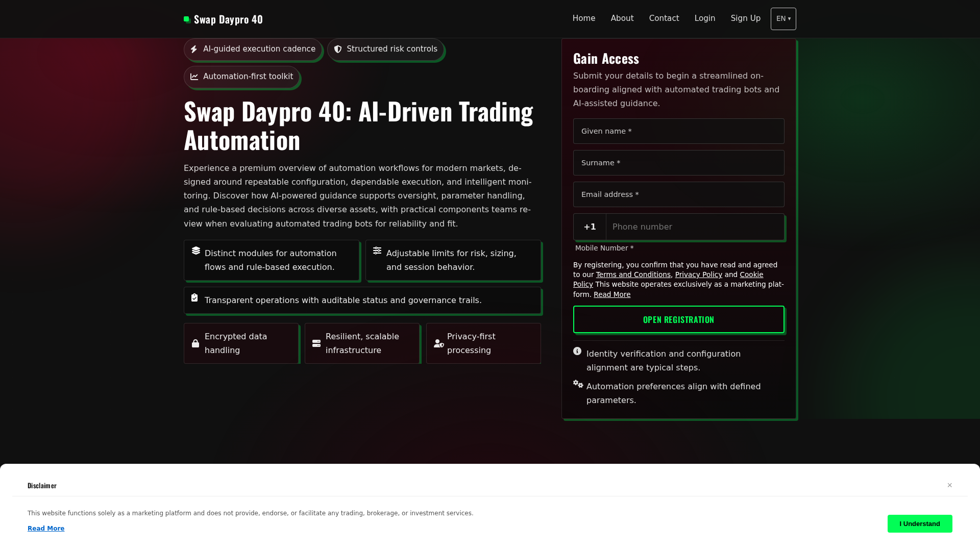Open the Contact nav link
Image resolution: width=980 pixels, height=551 pixels.
pos(664,18)
